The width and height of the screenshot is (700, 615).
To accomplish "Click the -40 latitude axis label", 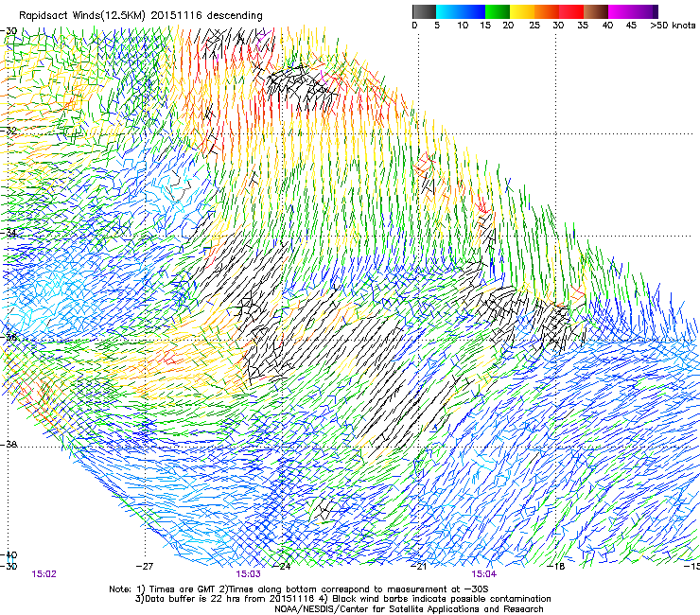I will coord(9,555).
